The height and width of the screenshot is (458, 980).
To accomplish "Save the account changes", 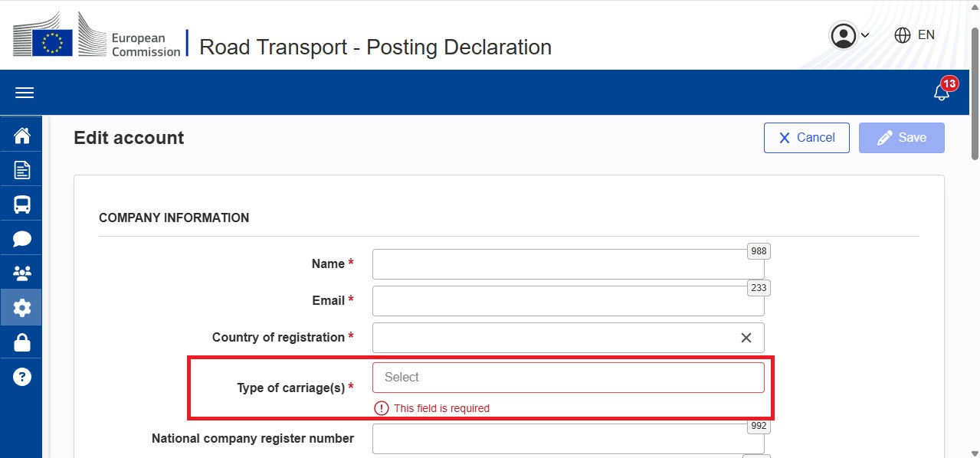I will (x=901, y=138).
